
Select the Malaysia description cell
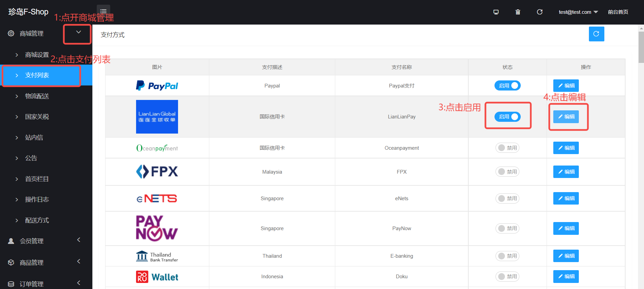(x=272, y=172)
